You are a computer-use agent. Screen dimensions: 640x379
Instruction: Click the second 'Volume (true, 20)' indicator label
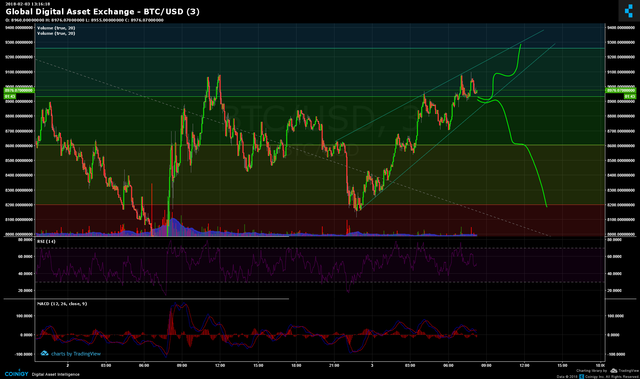[56, 33]
